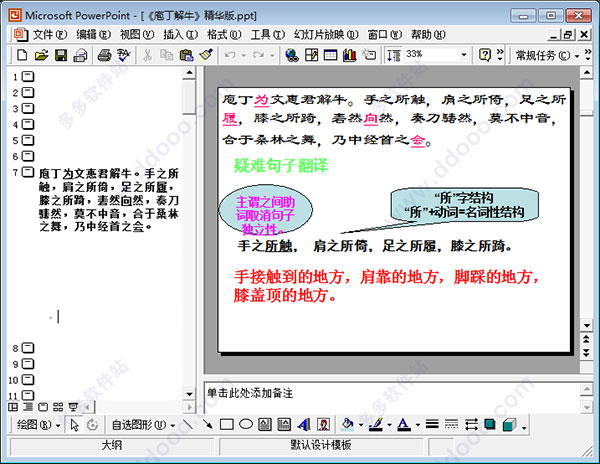Click the Undo arrow icon
This screenshot has height=464, width=600.
(x=230, y=55)
